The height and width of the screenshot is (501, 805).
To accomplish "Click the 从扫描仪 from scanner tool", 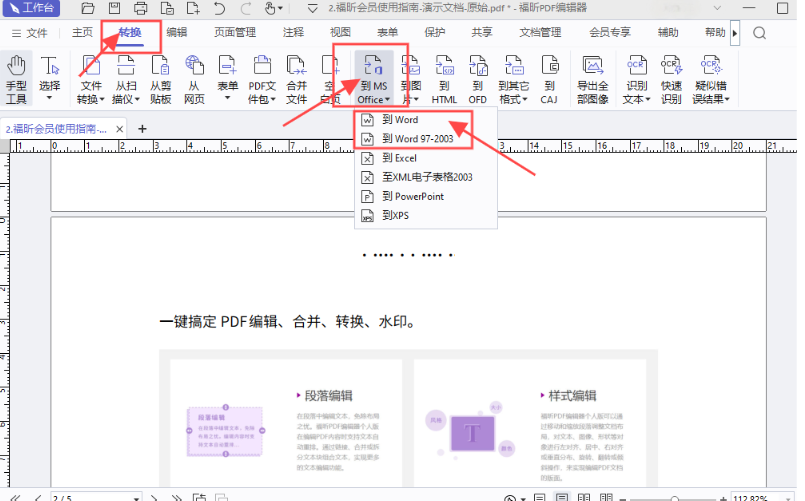I will coord(126,79).
